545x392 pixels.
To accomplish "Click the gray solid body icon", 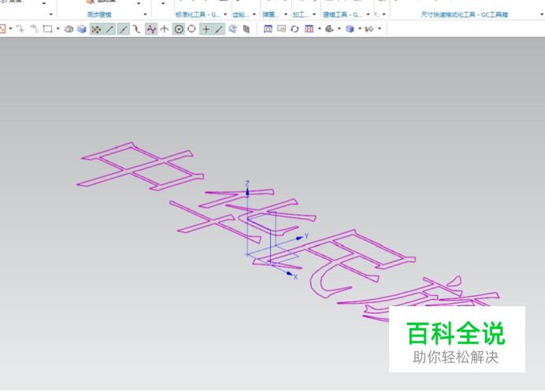I will (x=69, y=29).
